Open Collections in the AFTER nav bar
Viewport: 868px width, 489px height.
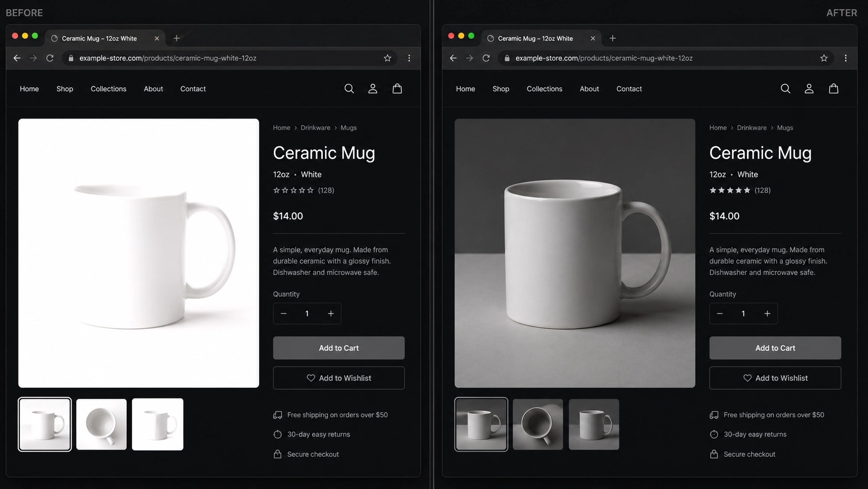(545, 89)
